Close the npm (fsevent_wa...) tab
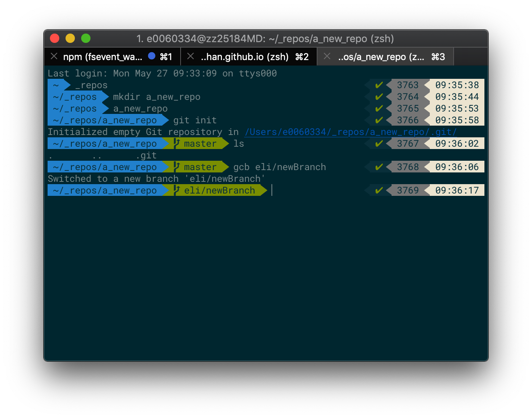The image size is (532, 419). (x=54, y=56)
